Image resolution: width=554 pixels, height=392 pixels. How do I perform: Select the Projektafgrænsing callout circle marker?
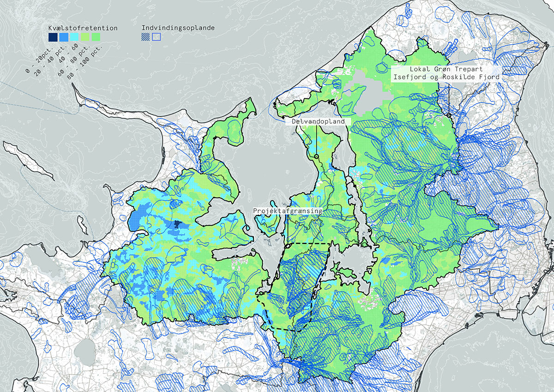click(x=287, y=247)
